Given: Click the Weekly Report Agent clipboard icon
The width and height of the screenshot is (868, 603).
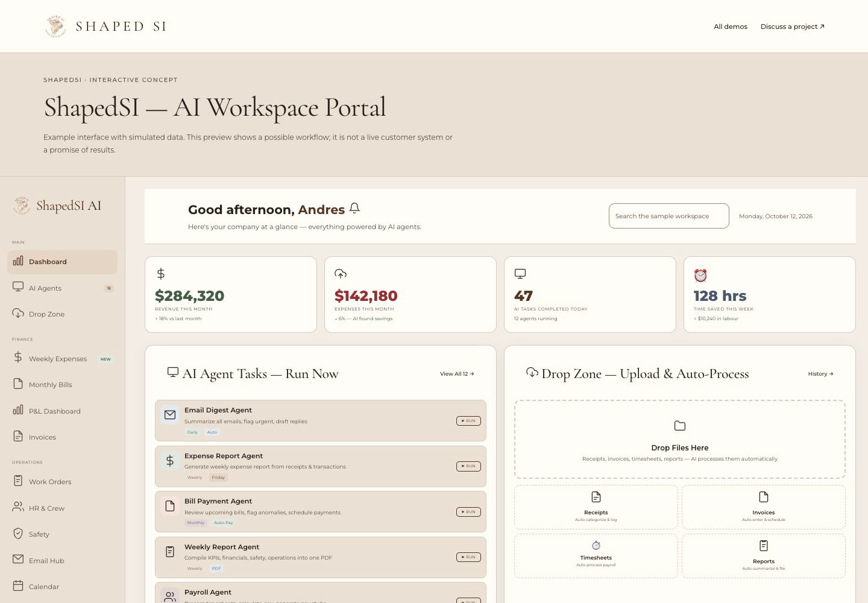Looking at the screenshot, I should pyautogui.click(x=170, y=552).
